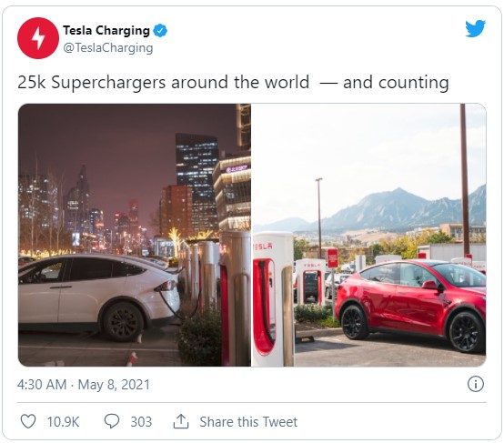The height and width of the screenshot is (443, 504).
Task: Click the red Tesla car in right photo
Action: pyautogui.click(x=411, y=304)
